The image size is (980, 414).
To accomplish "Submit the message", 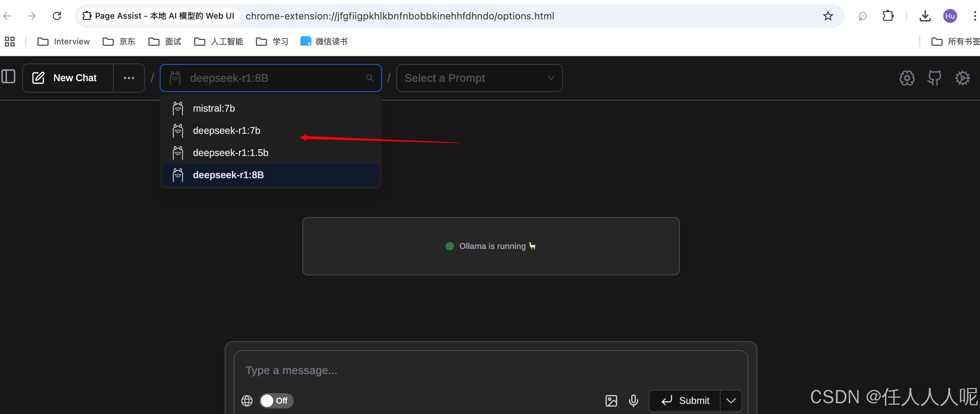I will pyautogui.click(x=685, y=401).
